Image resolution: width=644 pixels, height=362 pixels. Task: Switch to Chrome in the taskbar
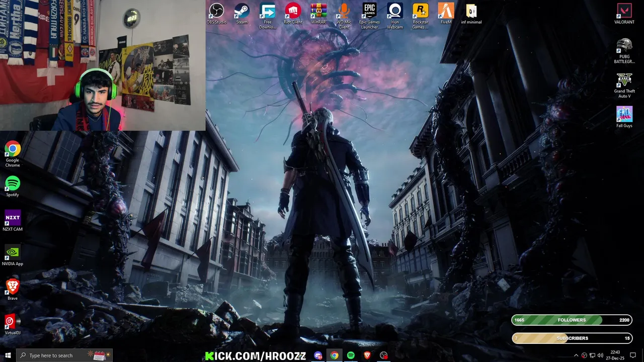(334, 355)
